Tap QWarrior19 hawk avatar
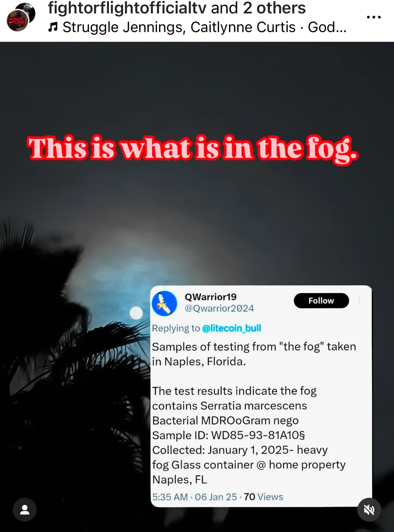This screenshot has width=394, height=532. (164, 303)
